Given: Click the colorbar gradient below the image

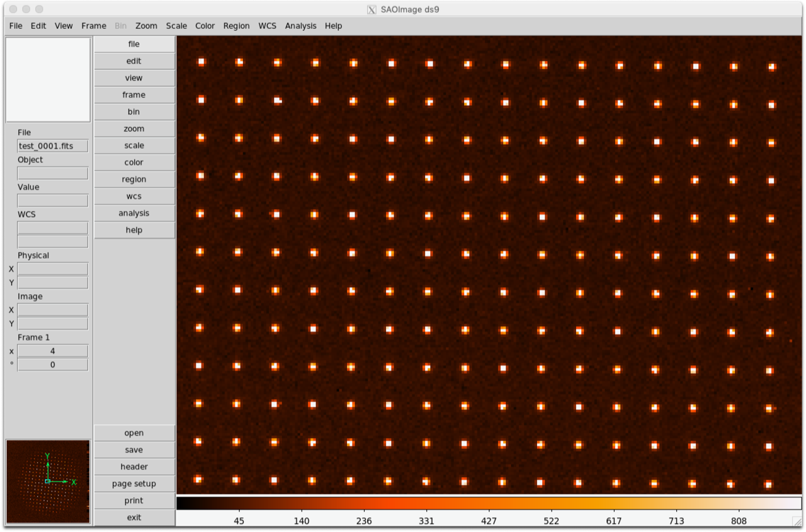Looking at the screenshot, I should [x=488, y=504].
